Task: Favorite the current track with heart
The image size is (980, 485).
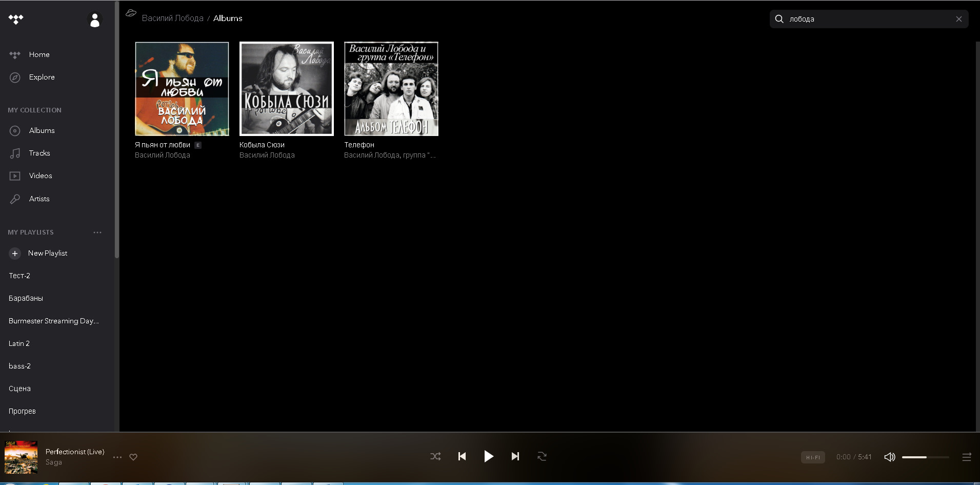Action: (133, 457)
